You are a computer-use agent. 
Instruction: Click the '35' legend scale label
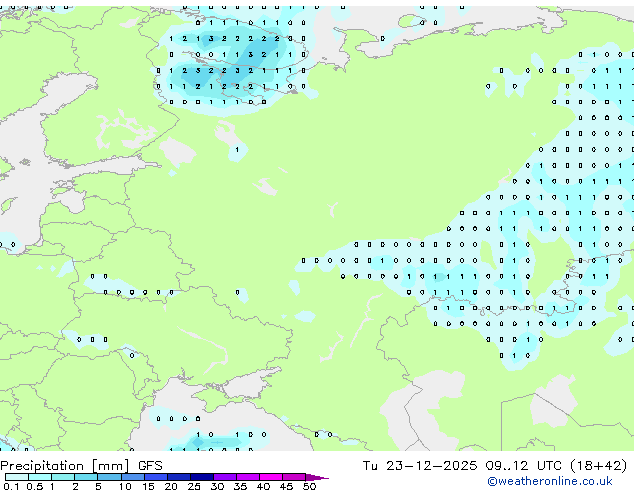coord(240,486)
